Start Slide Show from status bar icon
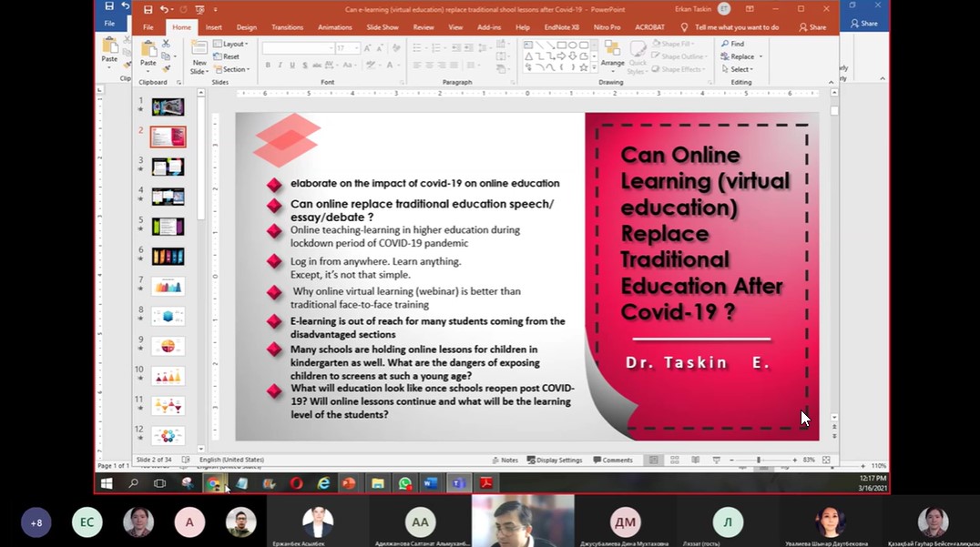Viewport: 980px width, 547px height. pos(716,461)
